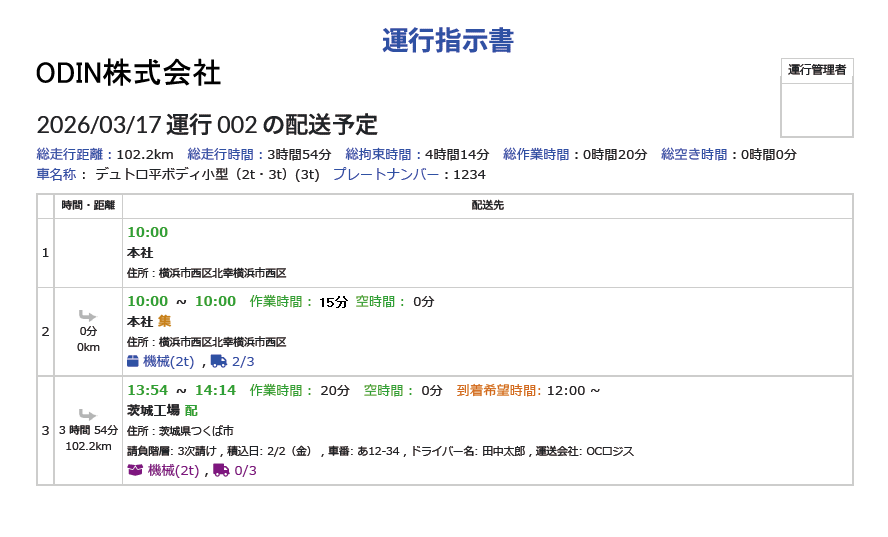Click the purple 機械(2t) label in row 3

(x=173, y=470)
